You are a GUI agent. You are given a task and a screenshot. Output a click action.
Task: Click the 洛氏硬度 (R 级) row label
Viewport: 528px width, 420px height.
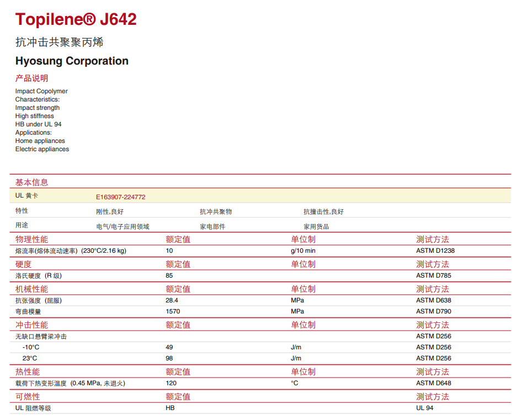click(x=39, y=275)
